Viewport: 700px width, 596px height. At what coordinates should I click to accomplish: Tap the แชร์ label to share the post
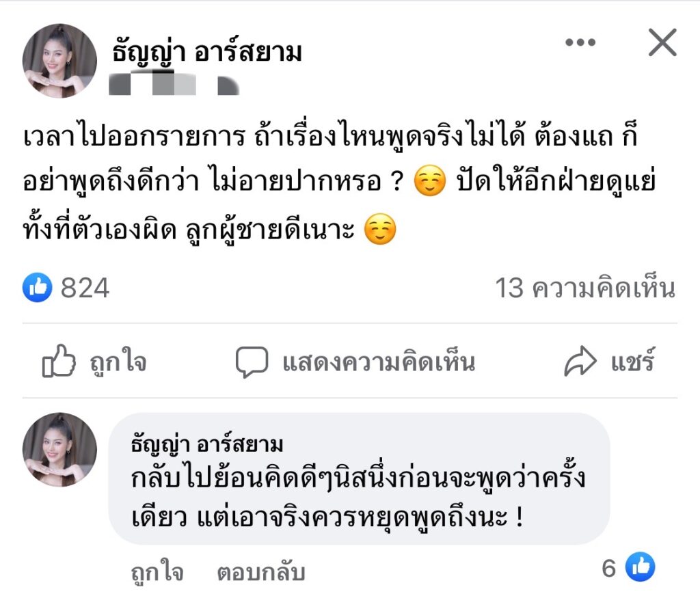click(x=633, y=362)
